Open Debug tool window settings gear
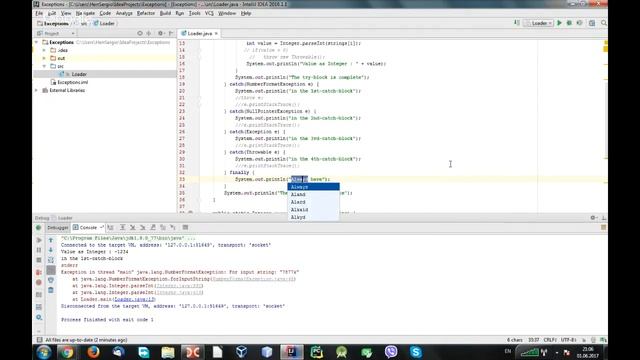The image size is (640, 360). (593, 218)
